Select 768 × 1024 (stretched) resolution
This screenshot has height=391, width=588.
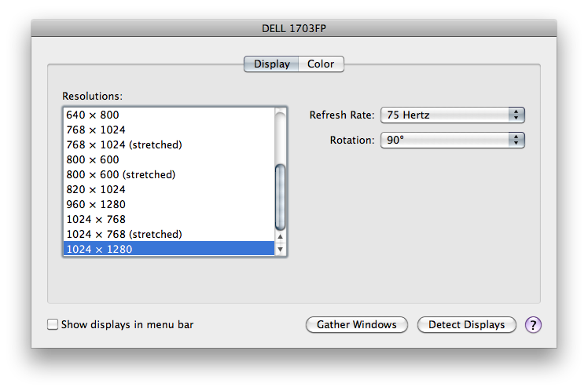click(x=169, y=145)
